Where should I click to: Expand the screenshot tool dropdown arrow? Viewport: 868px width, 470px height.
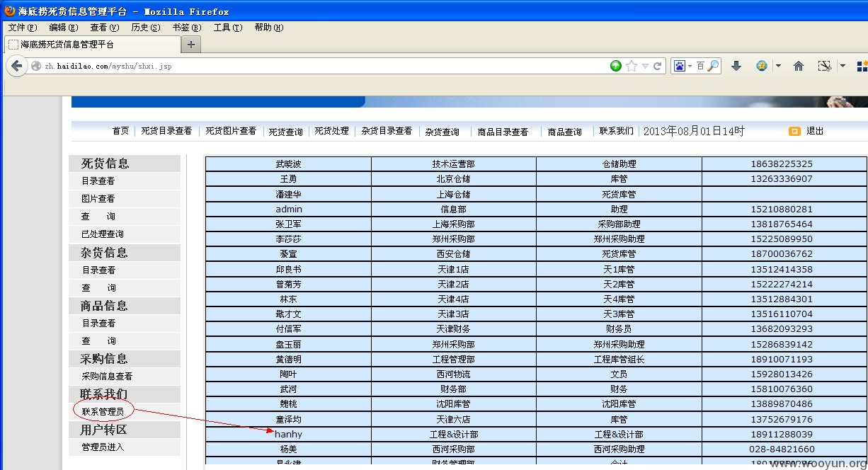click(x=843, y=66)
